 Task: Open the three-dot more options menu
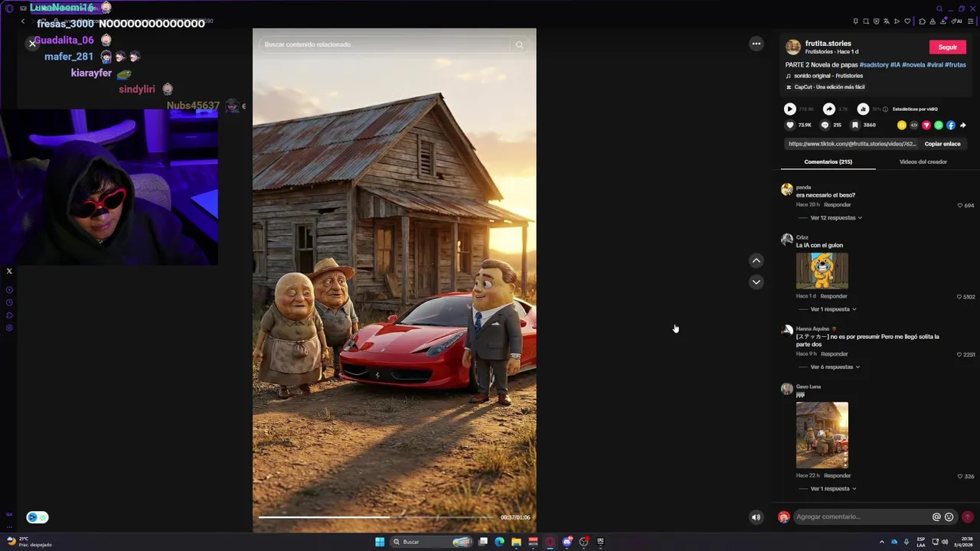pyautogui.click(x=756, y=44)
